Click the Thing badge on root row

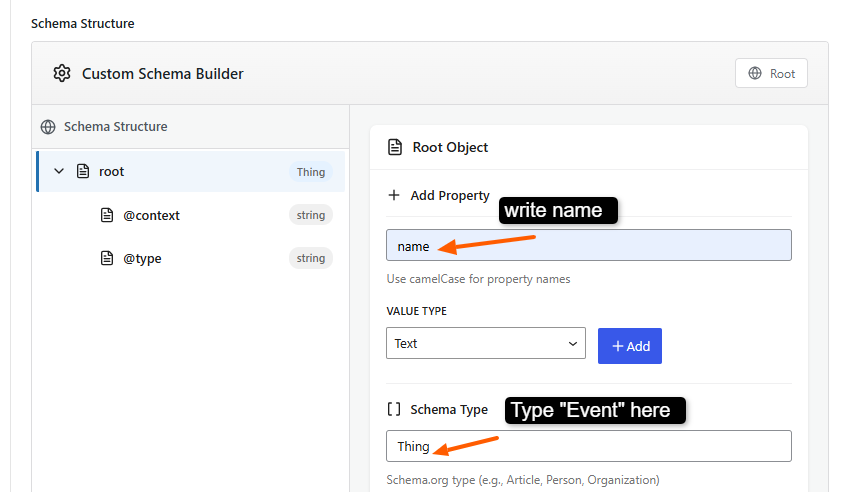tap(311, 172)
